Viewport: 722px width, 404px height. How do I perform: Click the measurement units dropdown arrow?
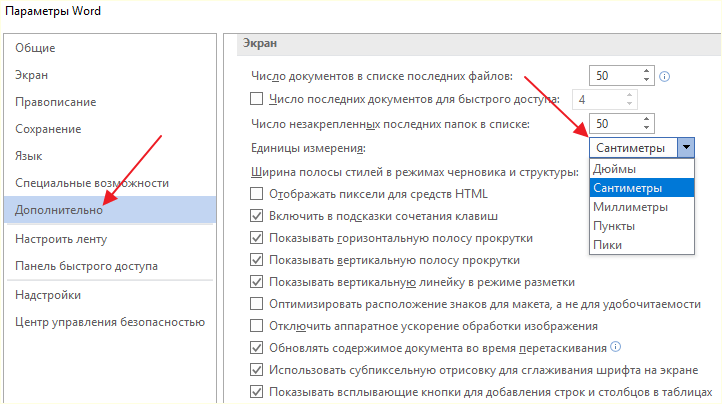tap(686, 148)
